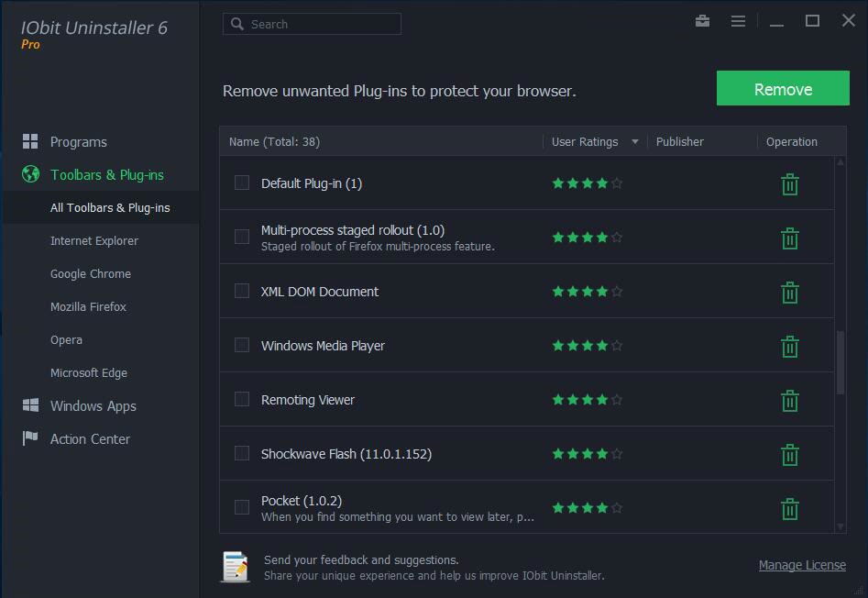Screen dimensions: 868x598
Task: Open the Programs section
Action: pos(78,142)
